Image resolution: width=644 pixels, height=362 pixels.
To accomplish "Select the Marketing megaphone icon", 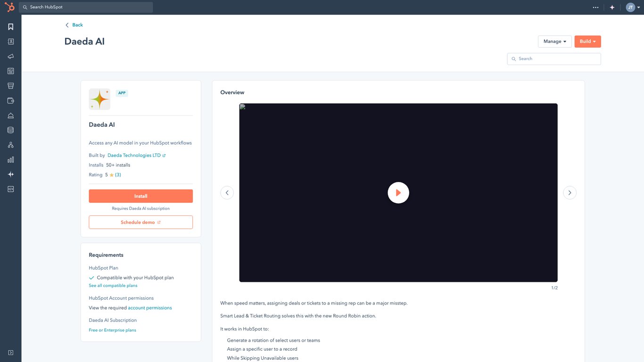I will pos(10,56).
